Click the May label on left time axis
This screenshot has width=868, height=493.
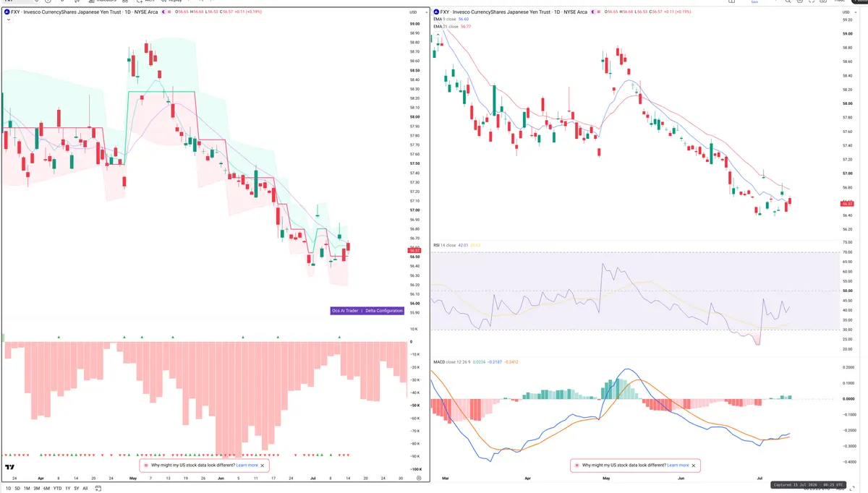click(133, 478)
